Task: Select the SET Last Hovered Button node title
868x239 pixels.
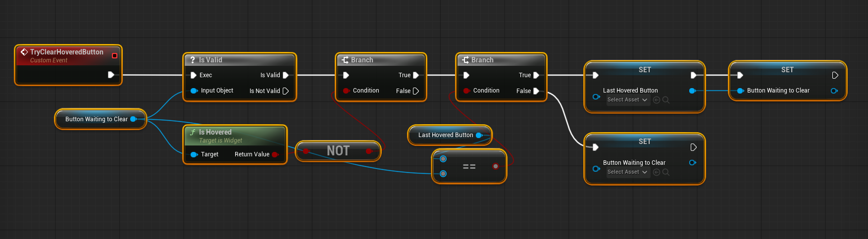Action: click(645, 70)
